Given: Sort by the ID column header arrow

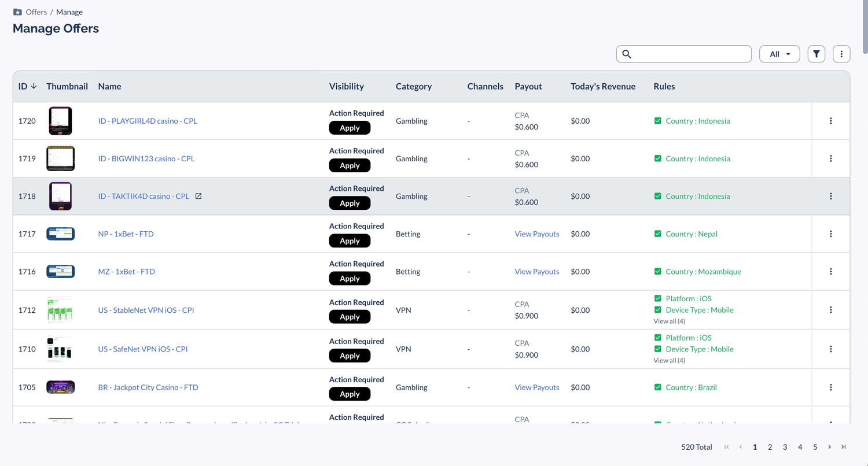Looking at the screenshot, I should point(34,86).
